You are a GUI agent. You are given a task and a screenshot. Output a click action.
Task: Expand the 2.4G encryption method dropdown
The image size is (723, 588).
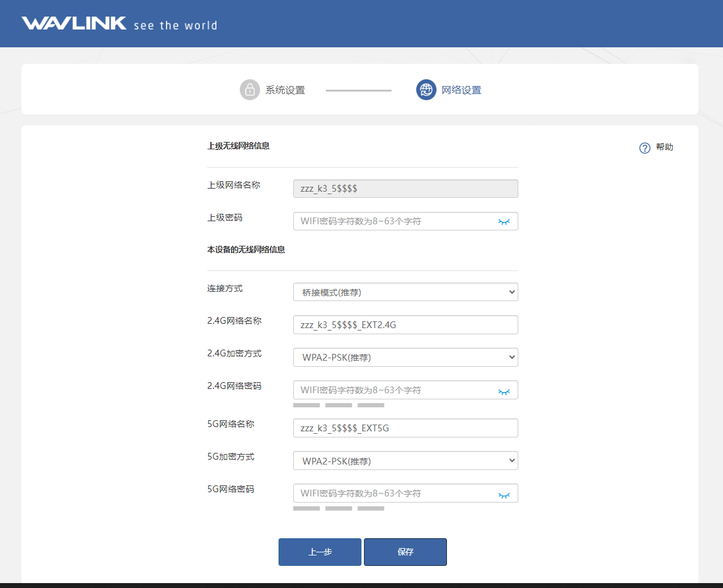(x=405, y=358)
